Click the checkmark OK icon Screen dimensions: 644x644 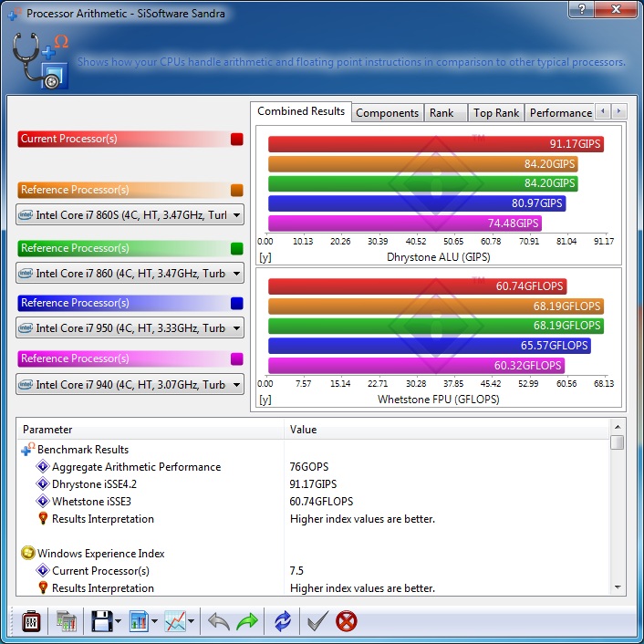coord(317,621)
